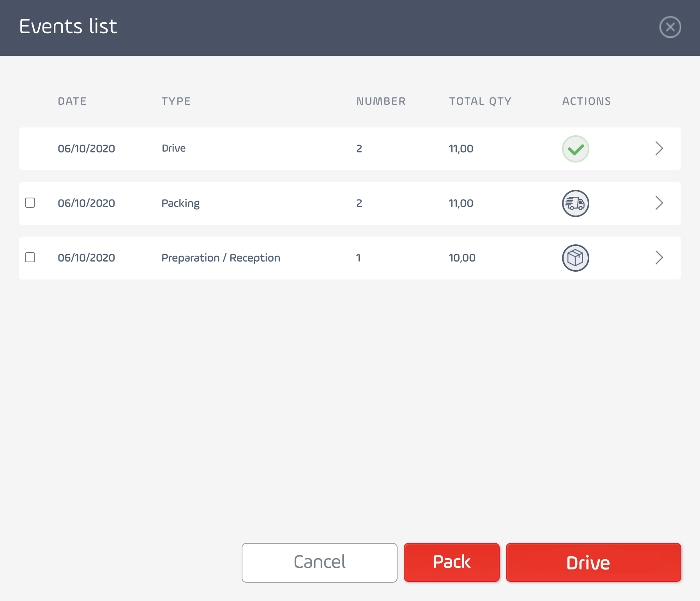Click the truck icon in Packing row
700x601 pixels.
tap(575, 203)
